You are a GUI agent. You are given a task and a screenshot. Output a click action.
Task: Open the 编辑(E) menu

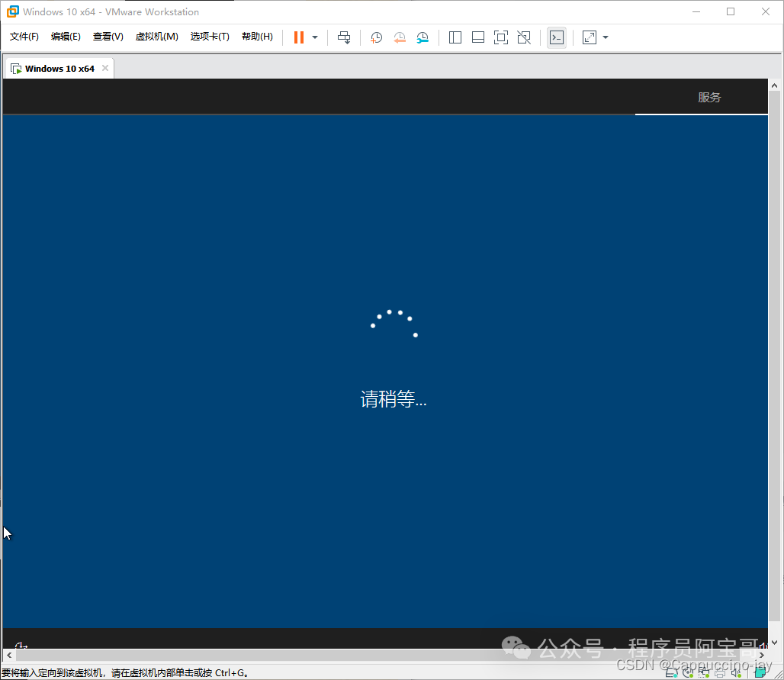click(66, 37)
